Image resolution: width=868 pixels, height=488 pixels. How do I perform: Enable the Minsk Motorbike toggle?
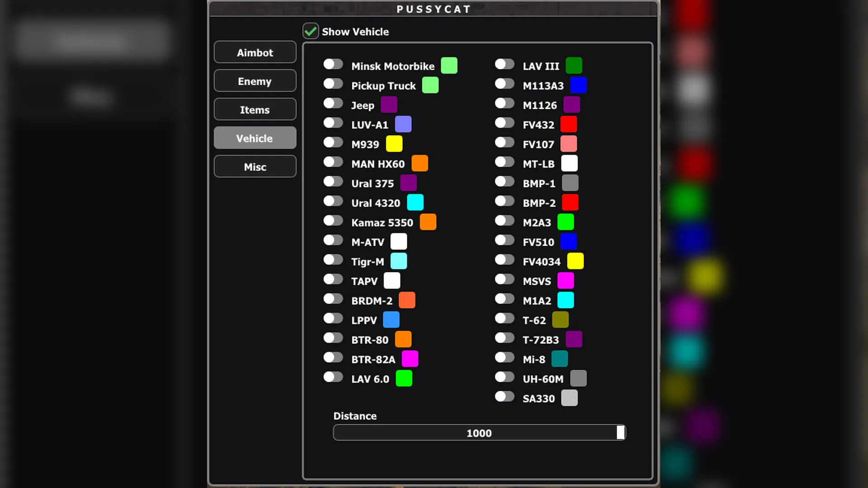(x=333, y=64)
